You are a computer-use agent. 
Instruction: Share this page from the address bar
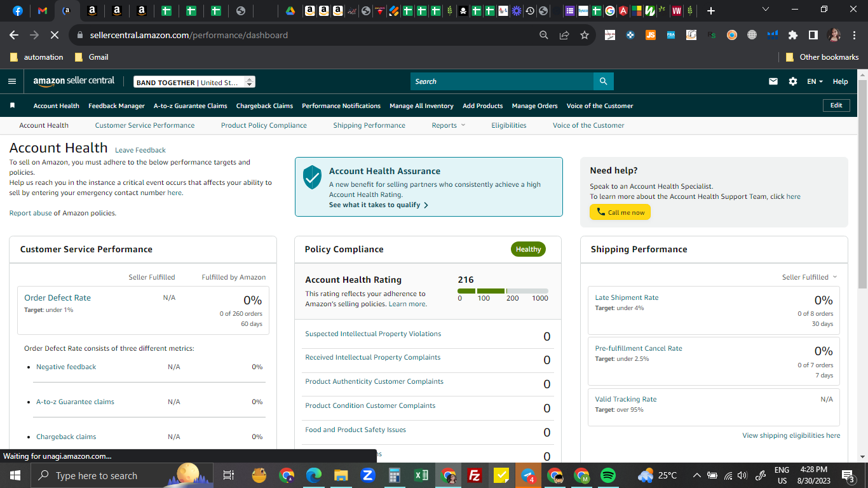click(x=564, y=35)
